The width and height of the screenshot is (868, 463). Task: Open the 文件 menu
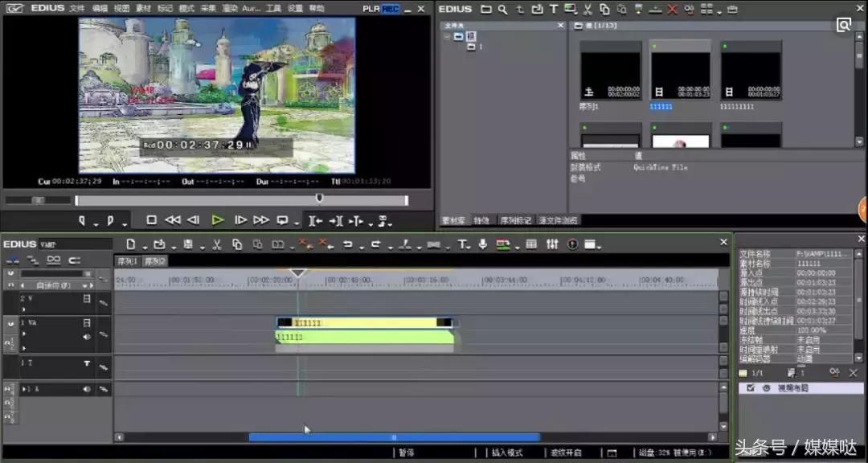click(x=76, y=8)
